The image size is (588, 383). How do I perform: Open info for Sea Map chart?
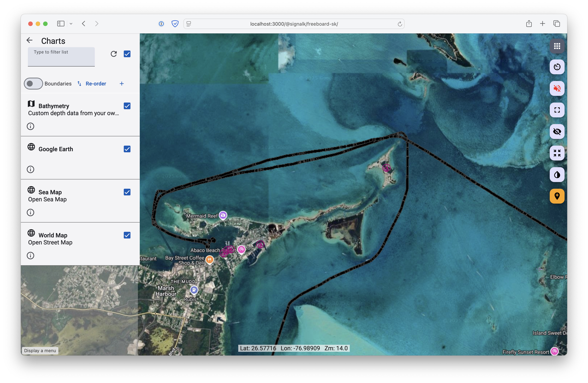coord(30,213)
